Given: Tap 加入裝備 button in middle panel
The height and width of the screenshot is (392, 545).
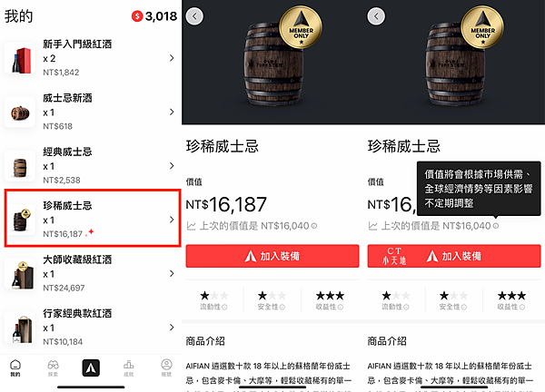Looking at the screenshot, I should pyautogui.click(x=272, y=256).
